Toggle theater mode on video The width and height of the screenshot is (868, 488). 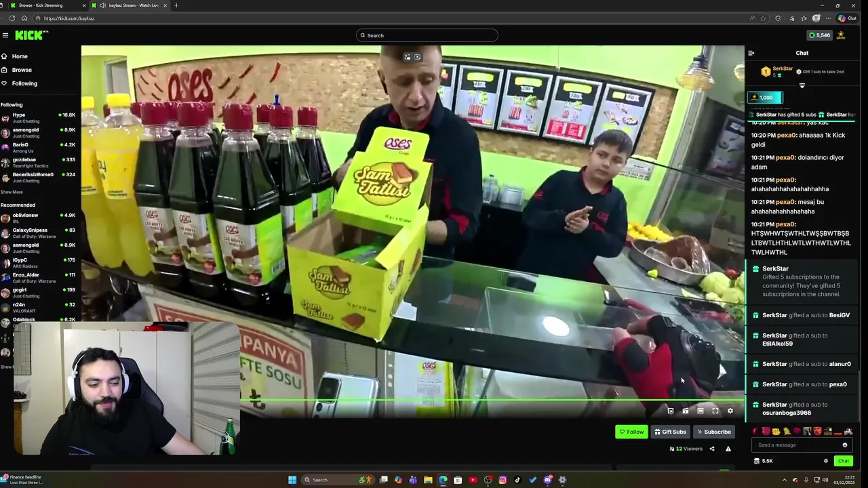(x=700, y=411)
